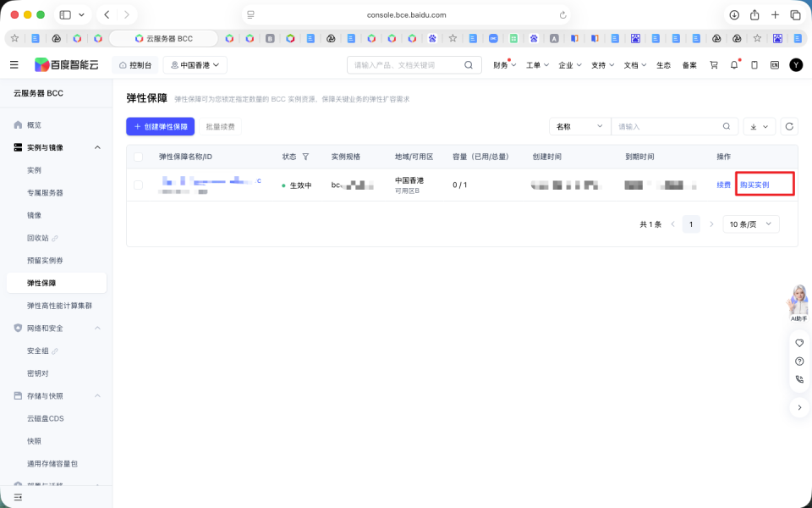Click the 控制台 button in header

[135, 65]
